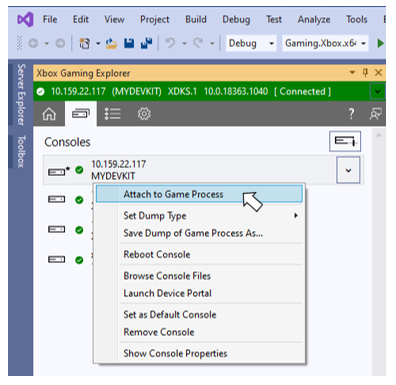Select the MYDEVKIT console row

[x=203, y=170]
